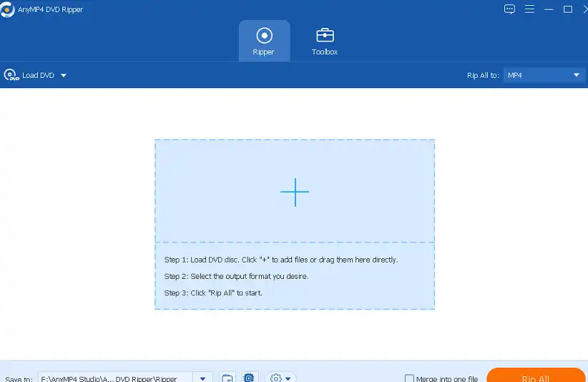This screenshot has height=382, width=588.
Task: Open the feedback chat bubble icon
Action: pos(509,9)
